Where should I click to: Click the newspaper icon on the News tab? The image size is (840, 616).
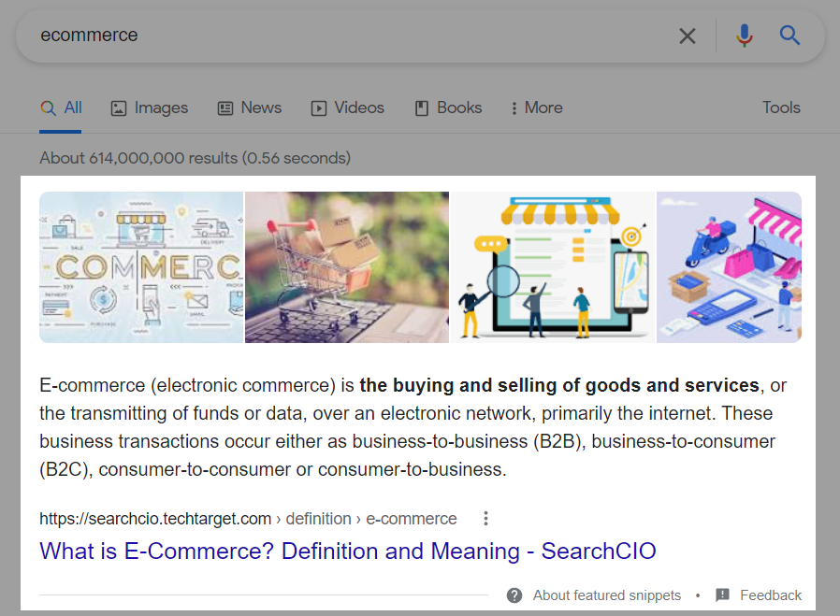[224, 108]
